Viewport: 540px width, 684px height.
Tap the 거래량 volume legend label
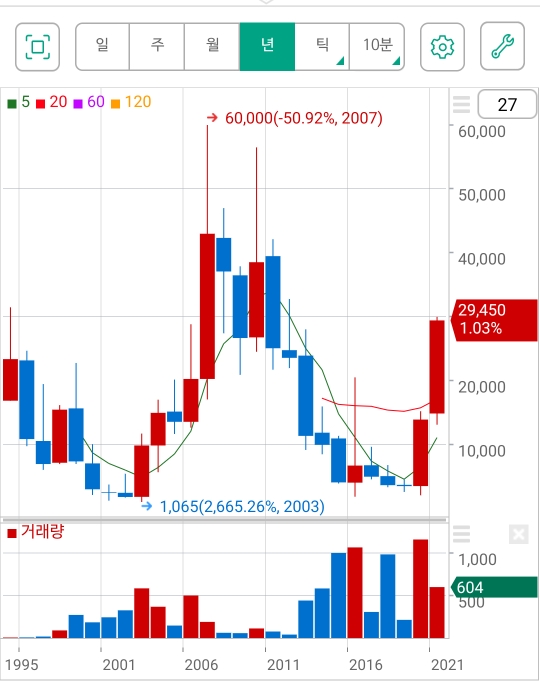[36, 532]
